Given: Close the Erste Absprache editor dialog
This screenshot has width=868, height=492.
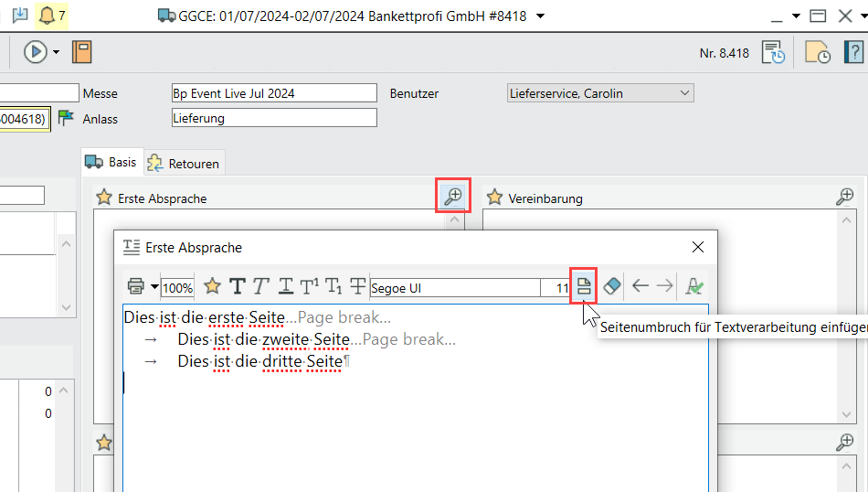Looking at the screenshot, I should (698, 247).
